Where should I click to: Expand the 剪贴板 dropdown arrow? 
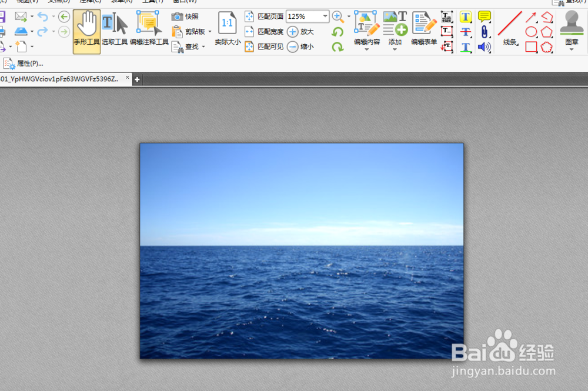tap(210, 32)
